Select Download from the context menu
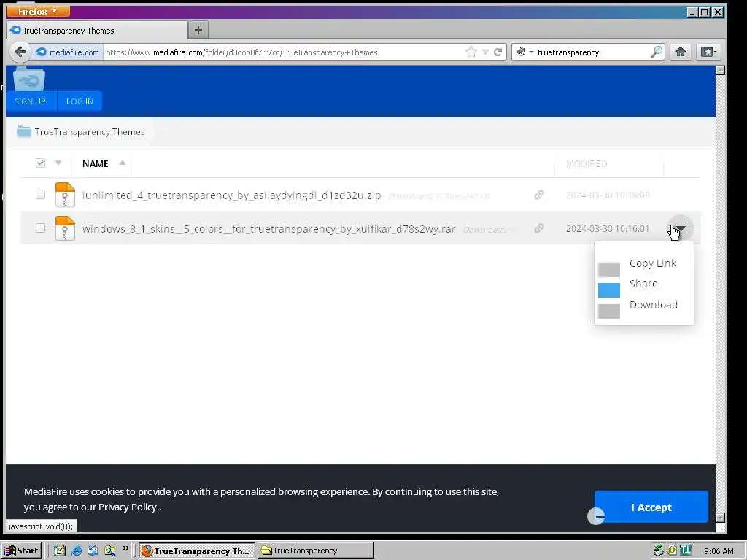Viewport: 747px width, 560px height. [653, 305]
